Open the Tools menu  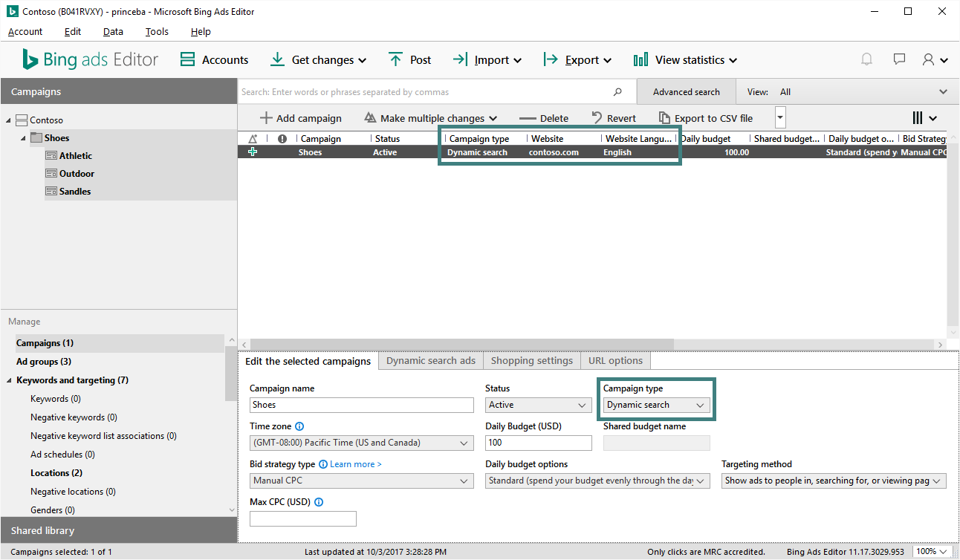[x=157, y=32]
